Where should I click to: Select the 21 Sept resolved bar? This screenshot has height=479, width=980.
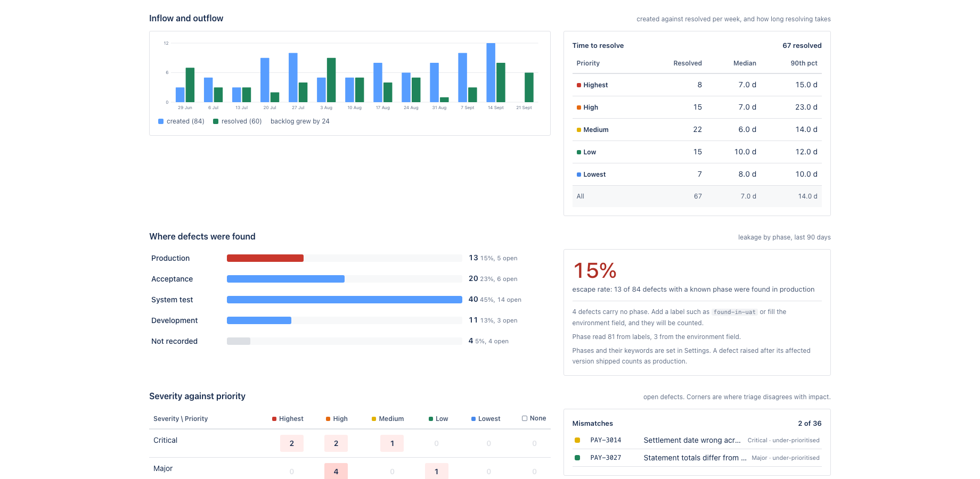click(x=529, y=87)
